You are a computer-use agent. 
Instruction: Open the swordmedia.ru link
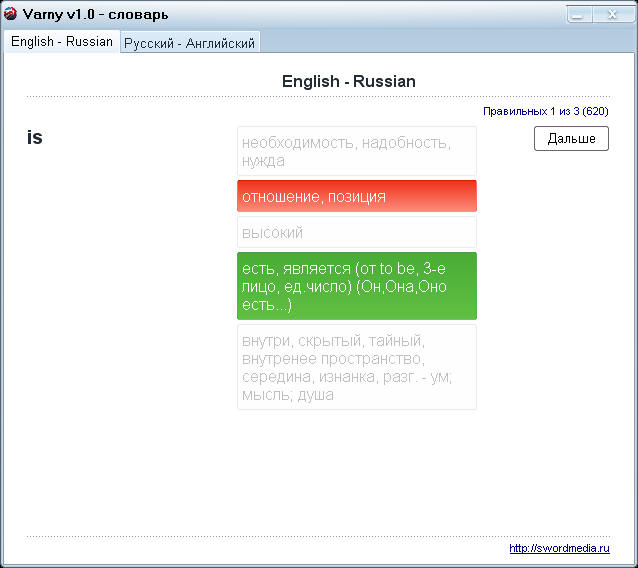(559, 548)
